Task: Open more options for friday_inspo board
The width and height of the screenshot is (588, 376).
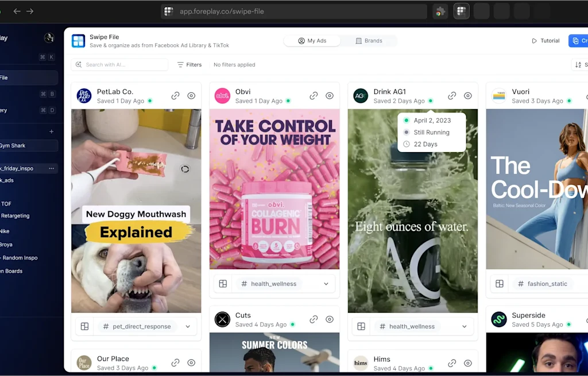Action: coord(51,168)
